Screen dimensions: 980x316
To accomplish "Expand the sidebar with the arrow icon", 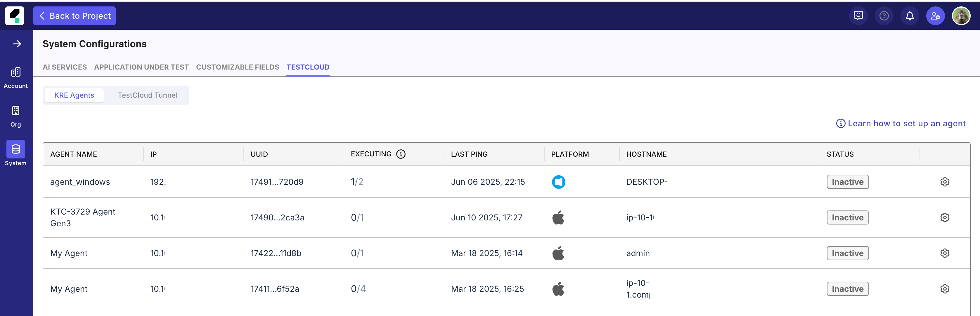I will tap(17, 44).
